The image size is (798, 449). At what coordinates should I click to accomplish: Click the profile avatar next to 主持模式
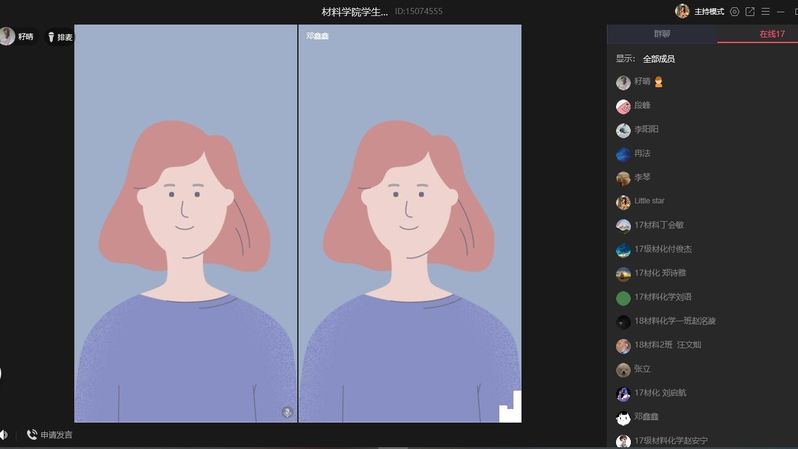pyautogui.click(x=682, y=11)
